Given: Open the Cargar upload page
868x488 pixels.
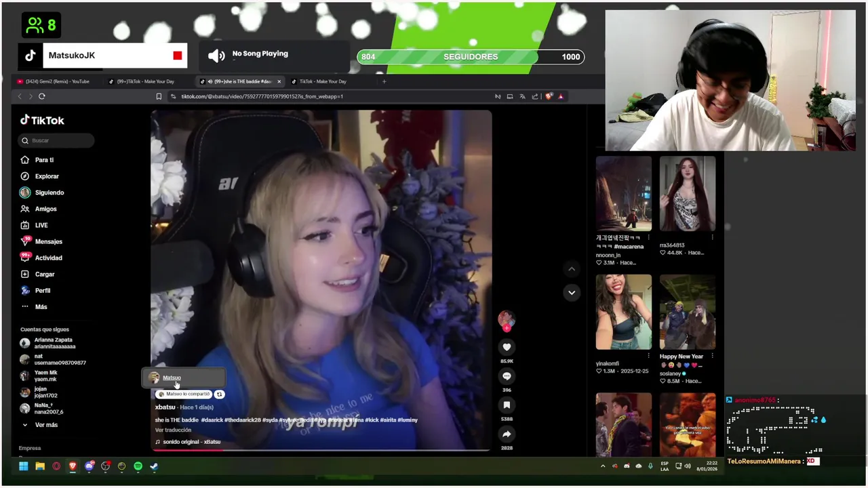Looking at the screenshot, I should pos(37,274).
